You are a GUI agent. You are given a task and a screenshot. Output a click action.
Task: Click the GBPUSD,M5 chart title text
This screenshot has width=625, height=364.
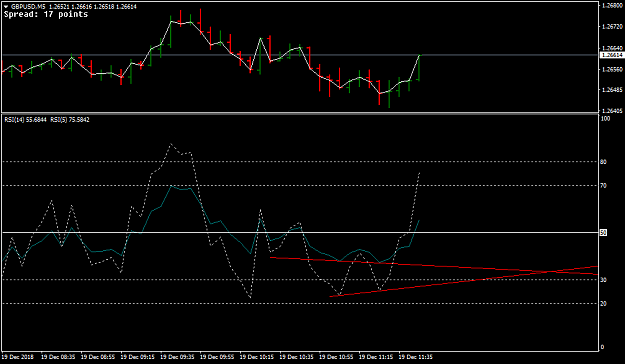coord(28,7)
